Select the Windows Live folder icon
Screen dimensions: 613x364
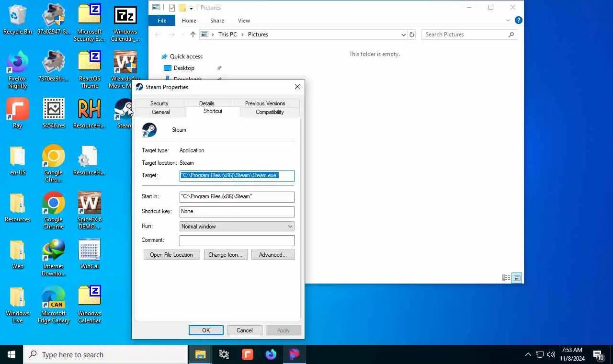point(18,305)
